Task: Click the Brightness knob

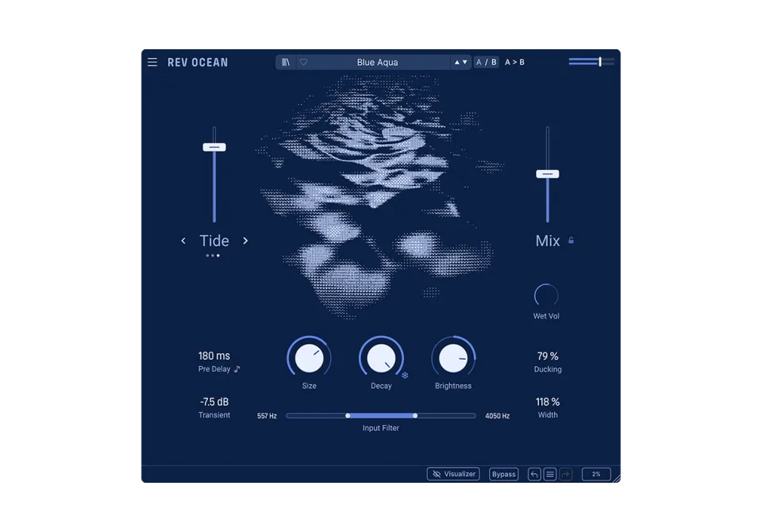Action: (453, 358)
